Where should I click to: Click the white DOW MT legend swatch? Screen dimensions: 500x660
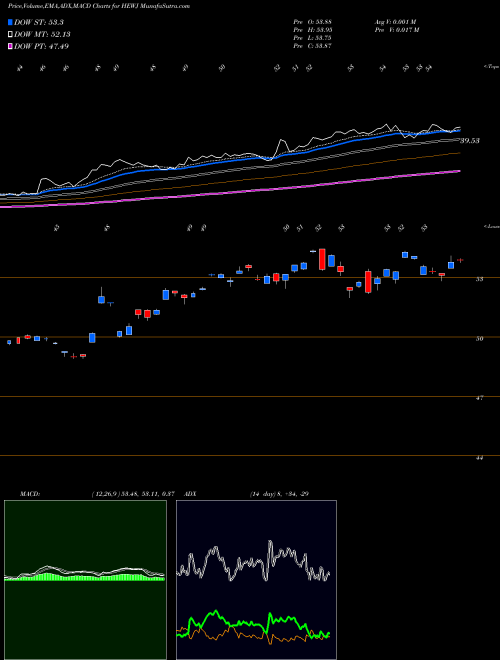[x=11, y=35]
